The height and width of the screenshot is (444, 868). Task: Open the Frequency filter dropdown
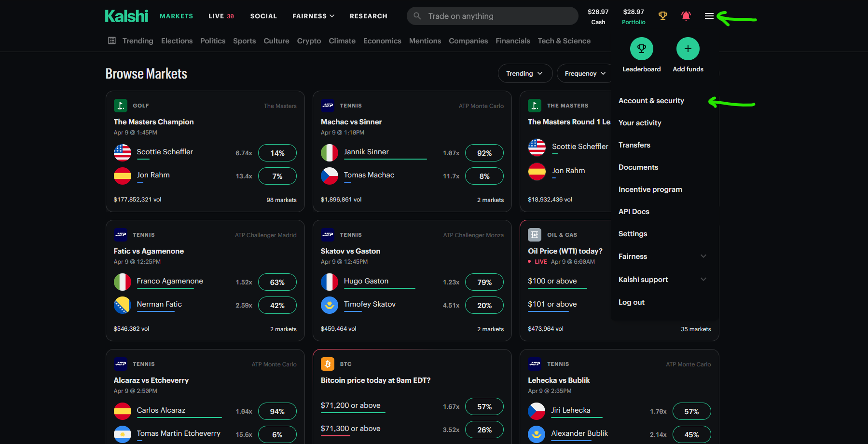click(584, 73)
